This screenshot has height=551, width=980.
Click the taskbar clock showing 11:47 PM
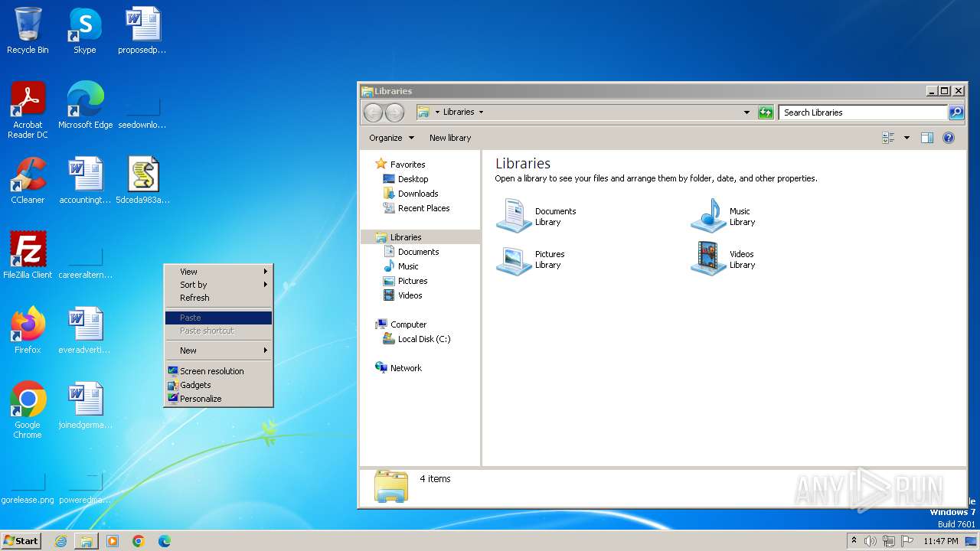(940, 541)
